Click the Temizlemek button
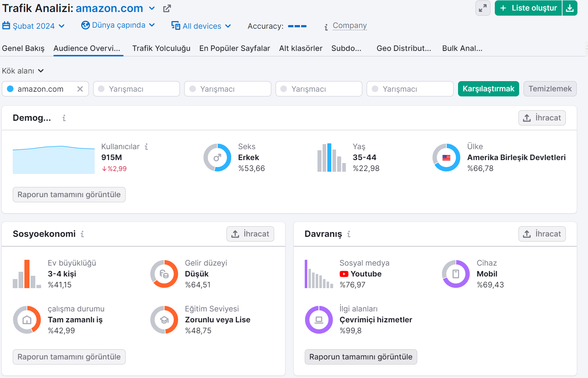This screenshot has width=588, height=378. [550, 89]
